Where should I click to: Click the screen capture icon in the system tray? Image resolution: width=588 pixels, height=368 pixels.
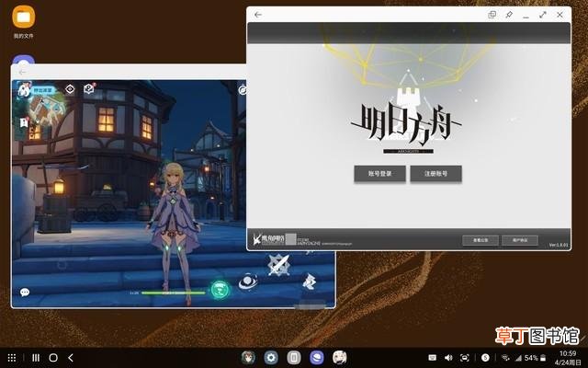coord(465,358)
